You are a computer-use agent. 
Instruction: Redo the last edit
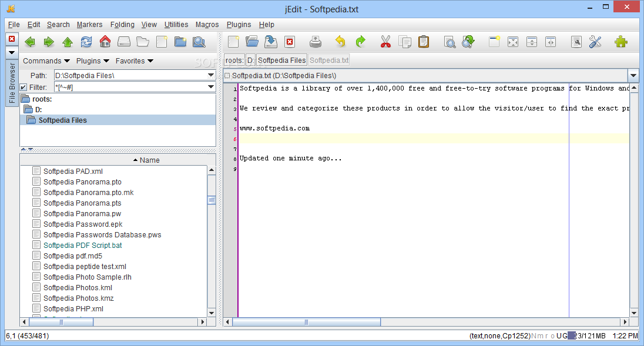pyautogui.click(x=360, y=42)
